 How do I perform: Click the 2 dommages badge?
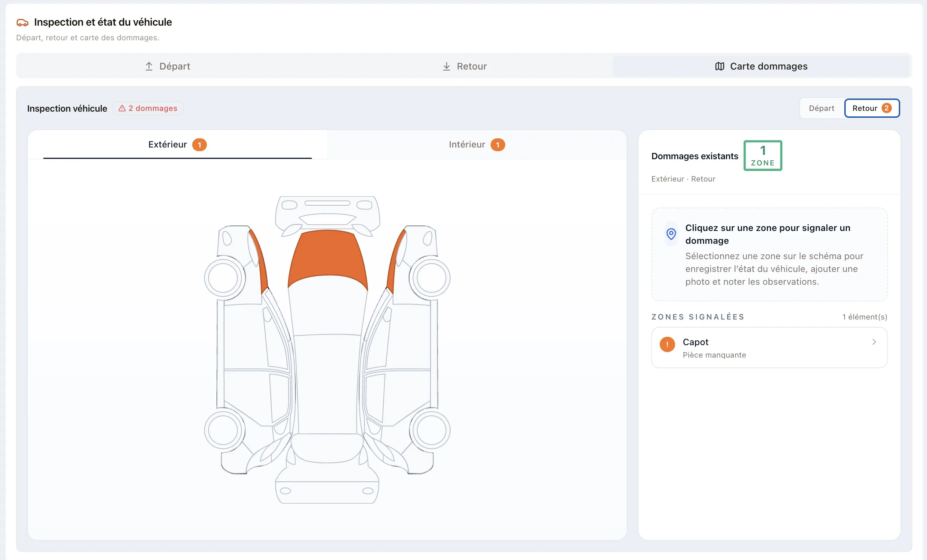coord(148,108)
